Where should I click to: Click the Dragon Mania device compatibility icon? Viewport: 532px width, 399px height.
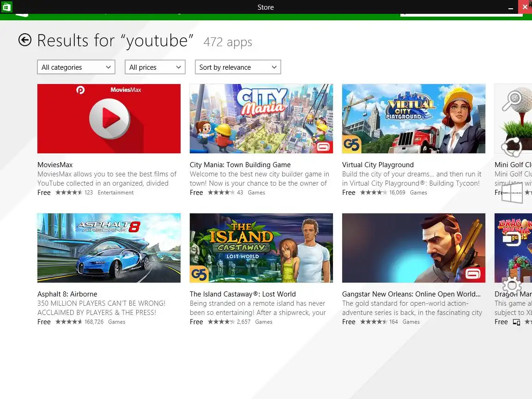pos(516,322)
